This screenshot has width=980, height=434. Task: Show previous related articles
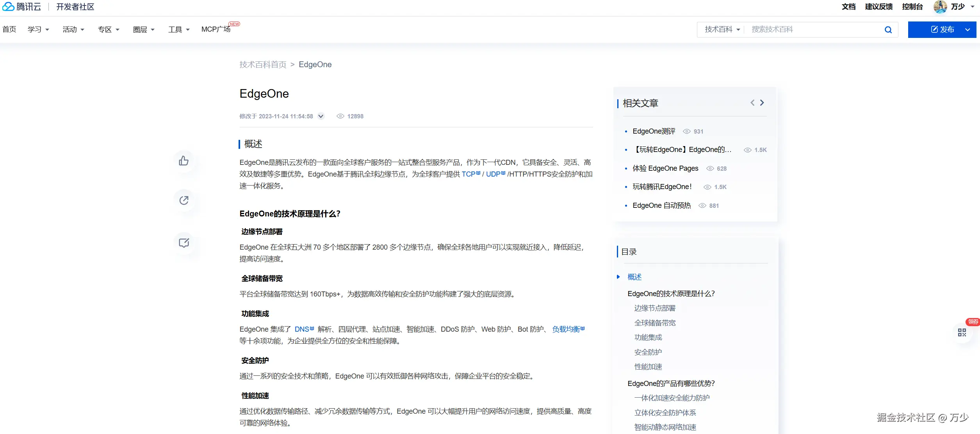tap(752, 103)
